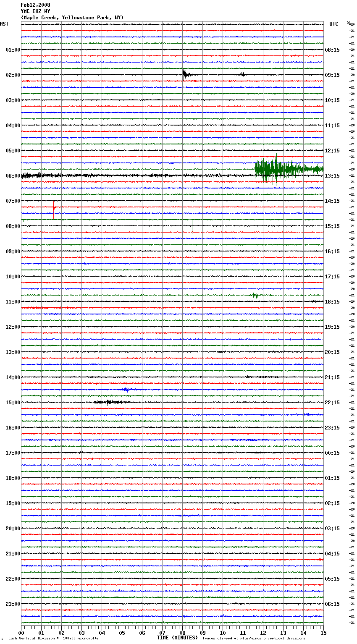357x644 pixels.
Task: Select the 13:15 UTC time label
Action: point(332,176)
